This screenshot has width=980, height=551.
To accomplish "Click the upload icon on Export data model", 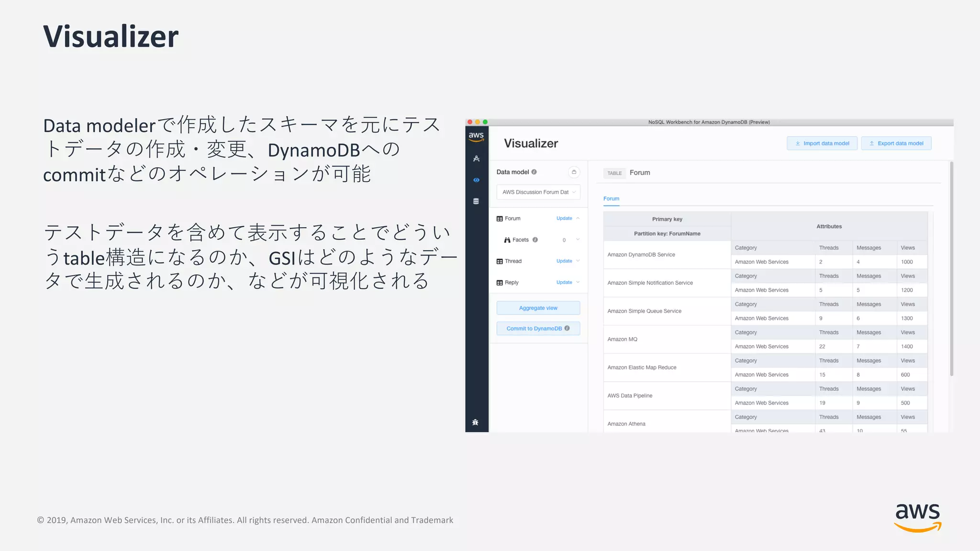I will coord(872,143).
